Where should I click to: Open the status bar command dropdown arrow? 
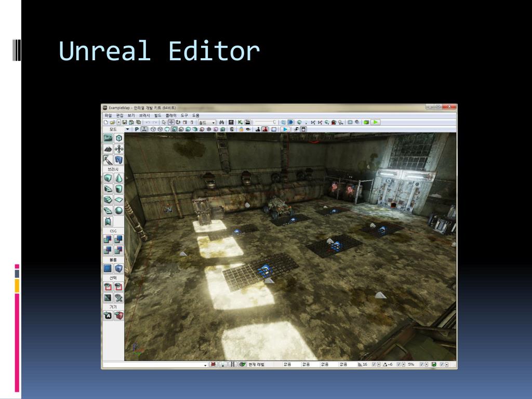point(205,365)
